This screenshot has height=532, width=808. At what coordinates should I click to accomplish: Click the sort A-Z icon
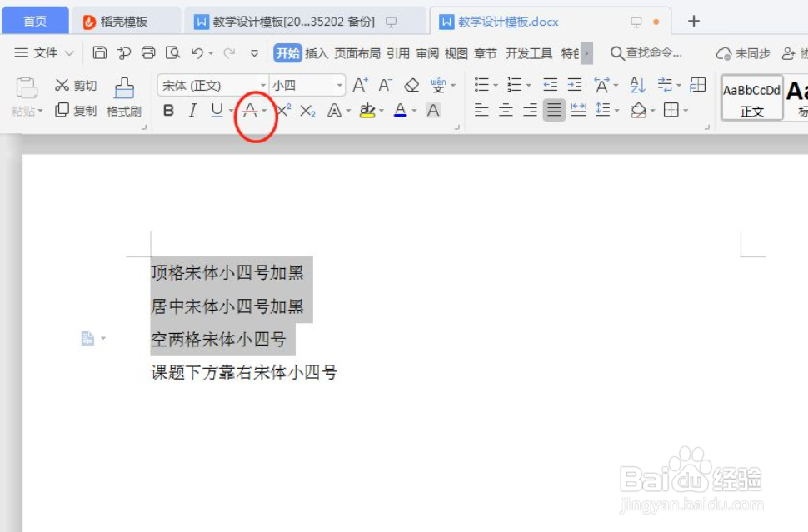636,84
